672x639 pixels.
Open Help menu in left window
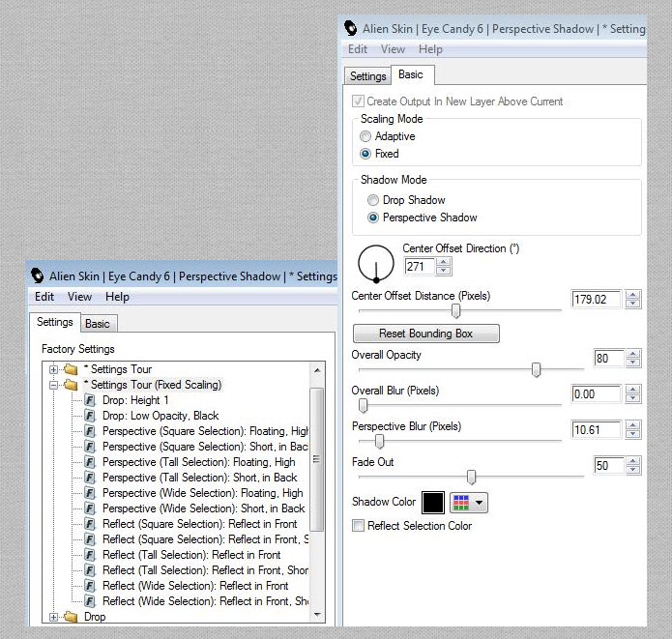(117, 297)
